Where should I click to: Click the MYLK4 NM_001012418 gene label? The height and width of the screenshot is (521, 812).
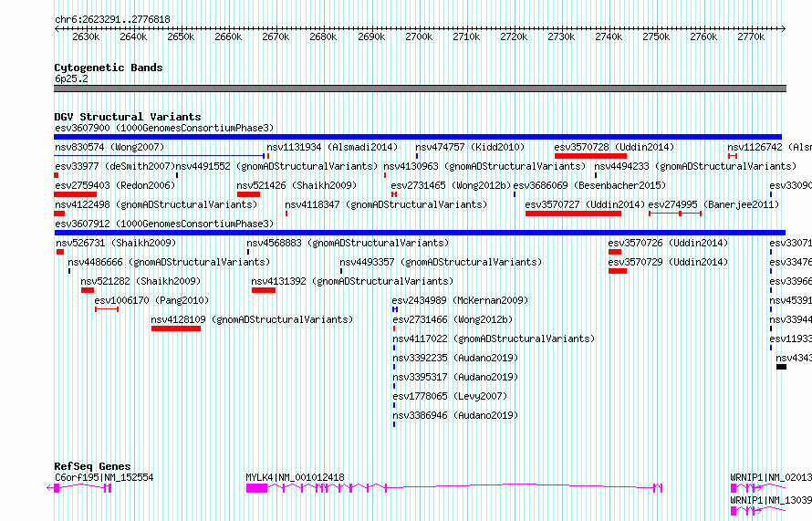click(x=295, y=477)
